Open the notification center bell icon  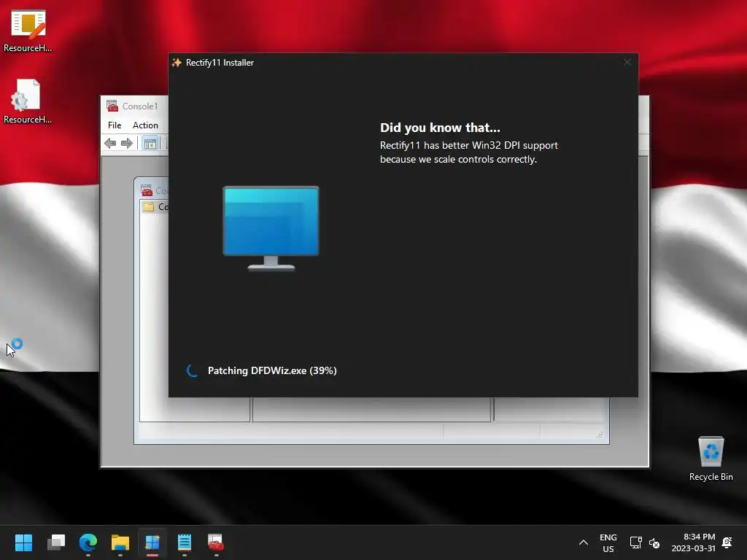click(727, 542)
